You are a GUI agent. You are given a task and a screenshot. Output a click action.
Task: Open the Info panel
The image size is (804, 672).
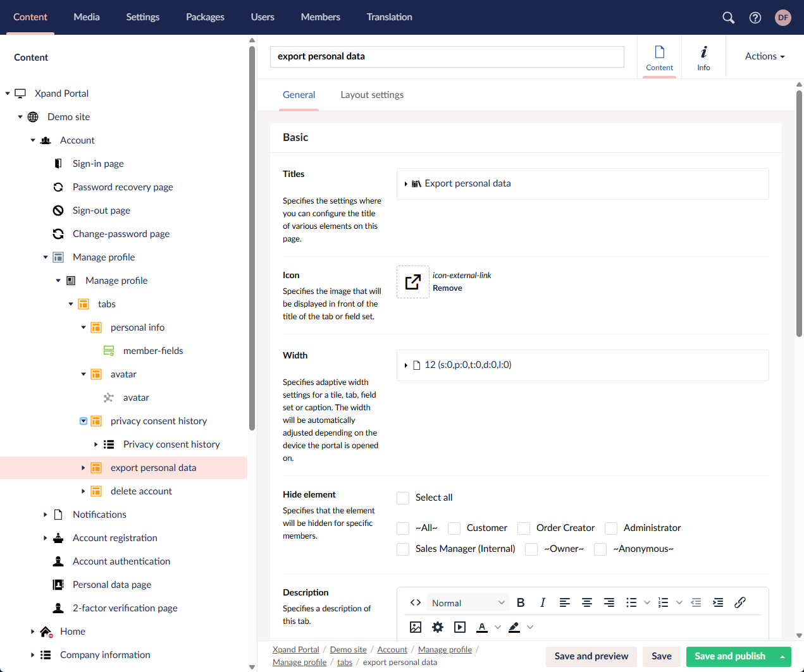[x=703, y=57]
